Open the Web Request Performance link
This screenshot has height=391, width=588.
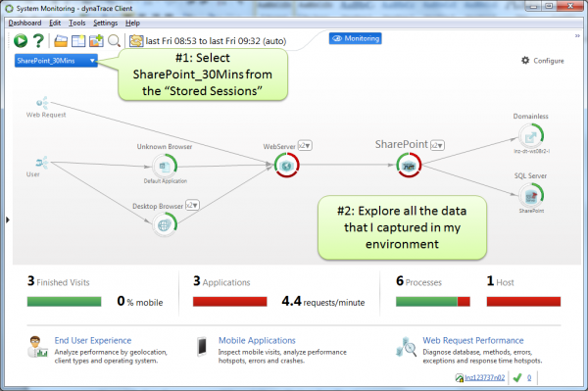point(473,340)
